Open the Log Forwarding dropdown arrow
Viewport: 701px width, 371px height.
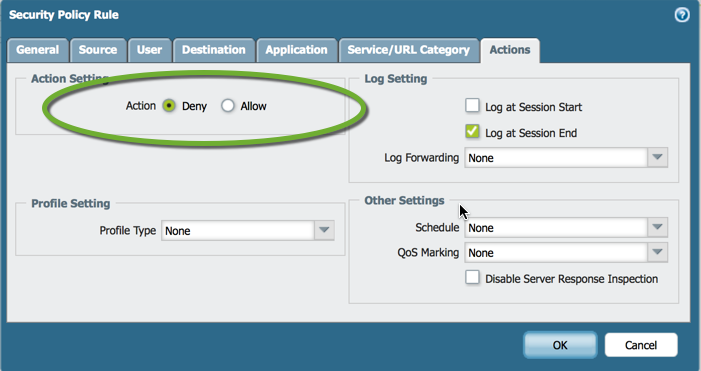pyautogui.click(x=657, y=157)
